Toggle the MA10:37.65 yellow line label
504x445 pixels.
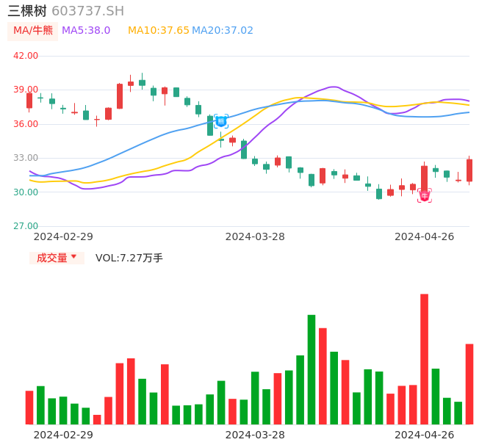point(158,31)
